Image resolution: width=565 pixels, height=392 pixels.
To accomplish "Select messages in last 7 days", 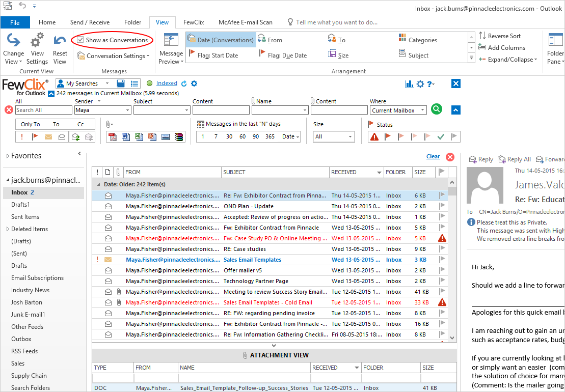I will (x=216, y=136).
